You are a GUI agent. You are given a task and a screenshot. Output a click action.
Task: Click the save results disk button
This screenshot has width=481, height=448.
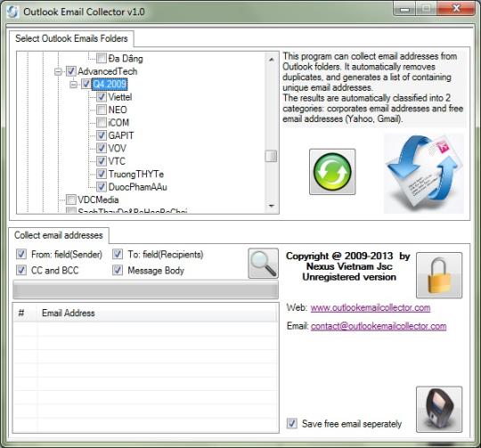(439, 410)
